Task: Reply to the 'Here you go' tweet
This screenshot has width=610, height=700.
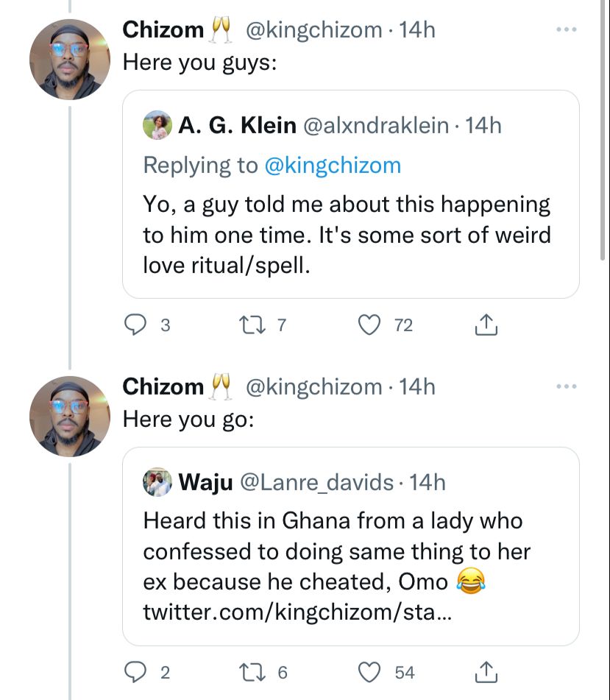Action: [x=134, y=672]
